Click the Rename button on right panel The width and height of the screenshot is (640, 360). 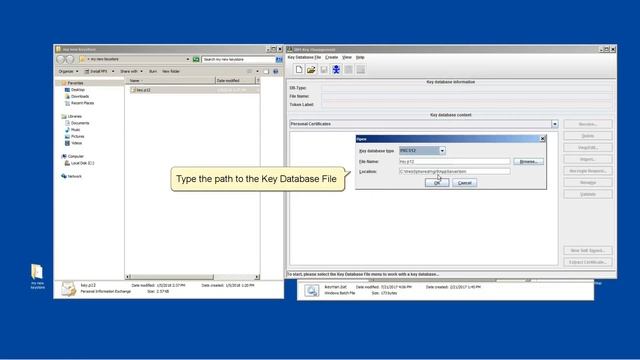[x=588, y=182]
